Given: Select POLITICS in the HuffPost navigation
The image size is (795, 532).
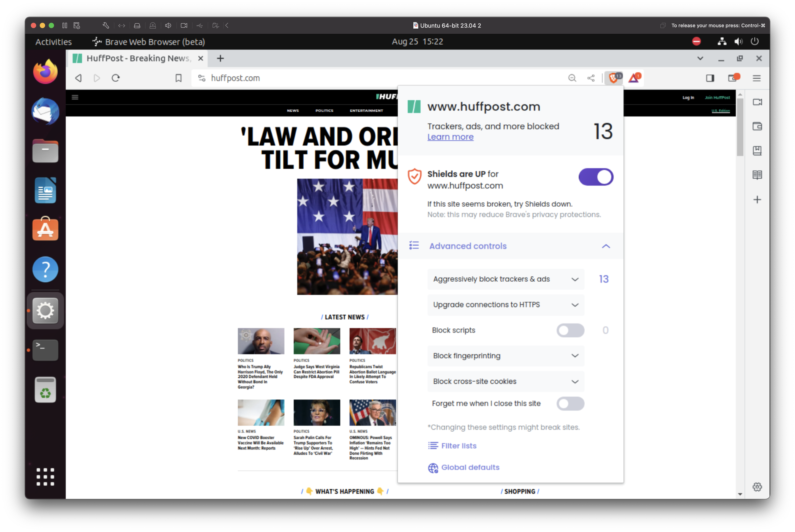Looking at the screenshot, I should point(324,110).
